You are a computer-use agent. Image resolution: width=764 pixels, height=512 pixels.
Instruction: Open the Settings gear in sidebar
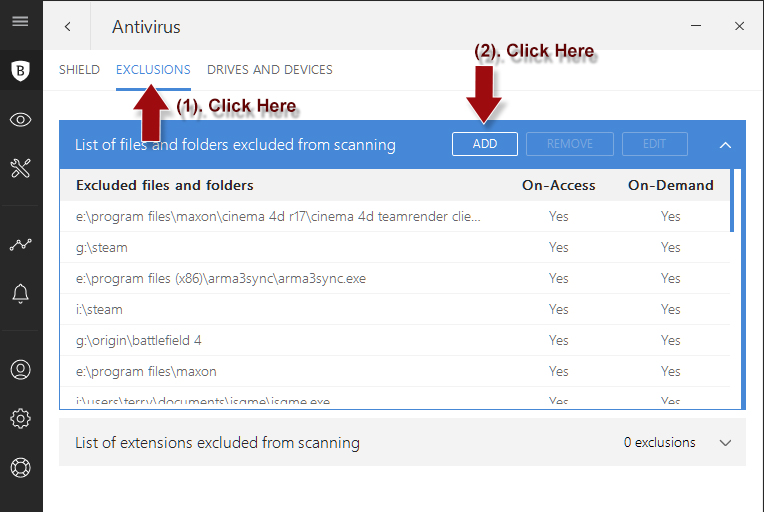[20, 418]
